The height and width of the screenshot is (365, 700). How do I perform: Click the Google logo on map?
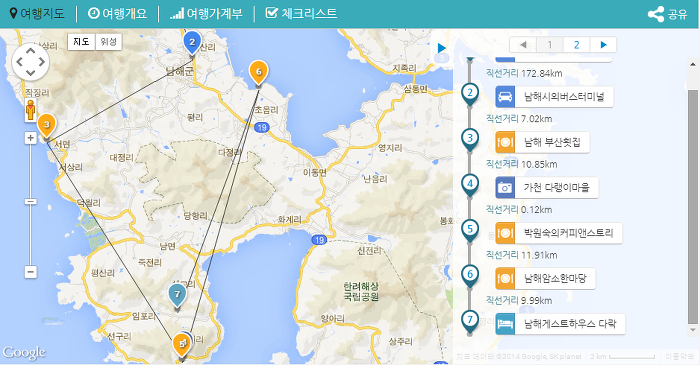[x=24, y=353]
